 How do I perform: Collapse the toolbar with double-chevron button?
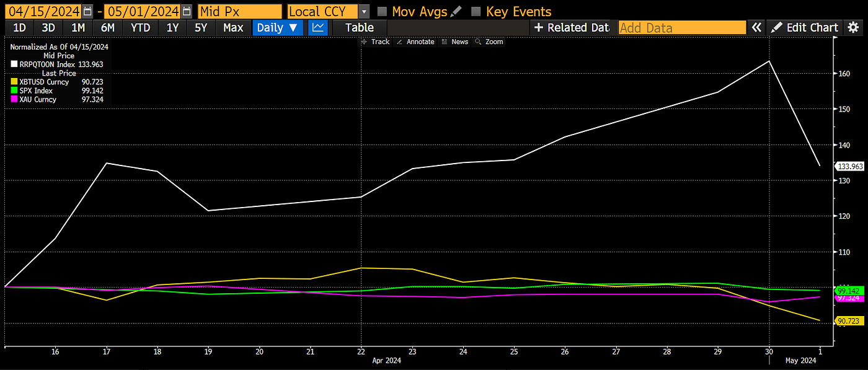756,27
